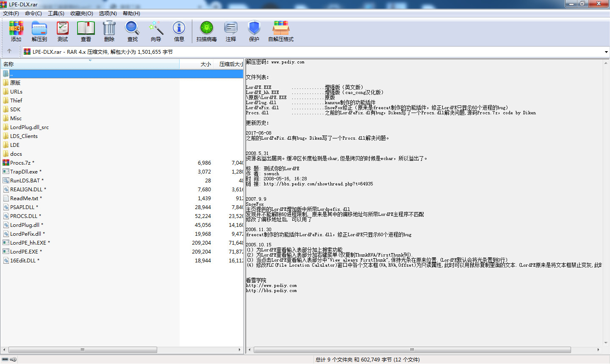This screenshot has width=610, height=364.
Task: Sort the list by the 名称 column header
Action: coord(90,64)
